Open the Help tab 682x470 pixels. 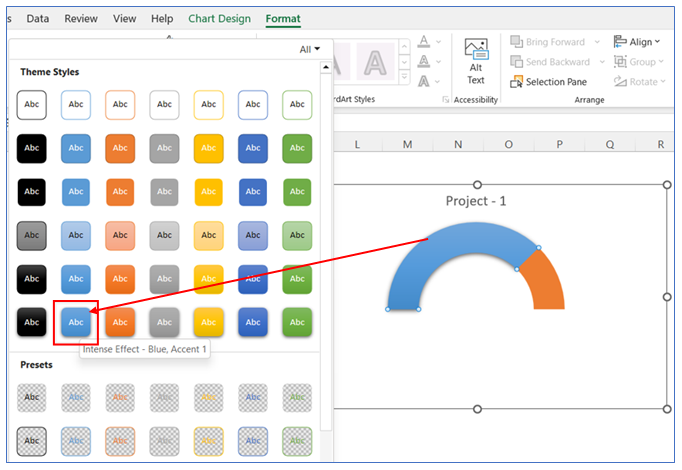pos(161,18)
